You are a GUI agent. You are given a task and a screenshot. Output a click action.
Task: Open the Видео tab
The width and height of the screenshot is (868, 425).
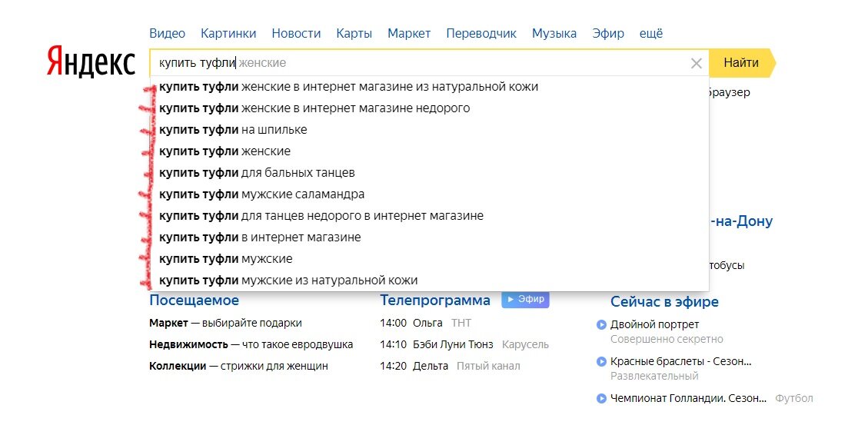click(167, 33)
